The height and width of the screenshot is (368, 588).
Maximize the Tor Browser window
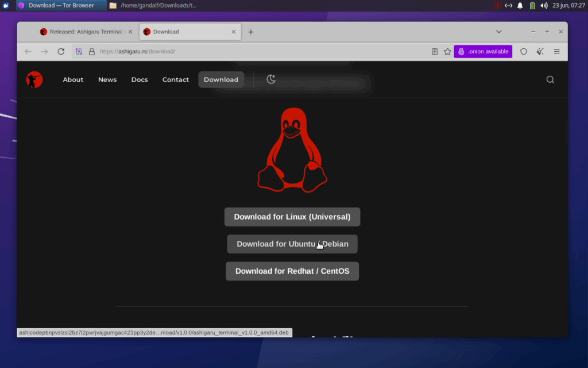click(547, 32)
